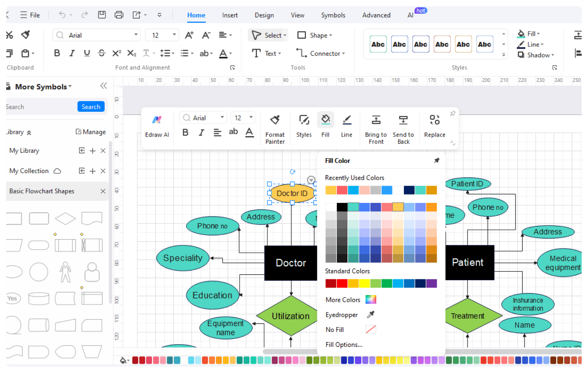Launch Edraw AI from floating toolbar
The image size is (588, 373).
[x=157, y=126]
